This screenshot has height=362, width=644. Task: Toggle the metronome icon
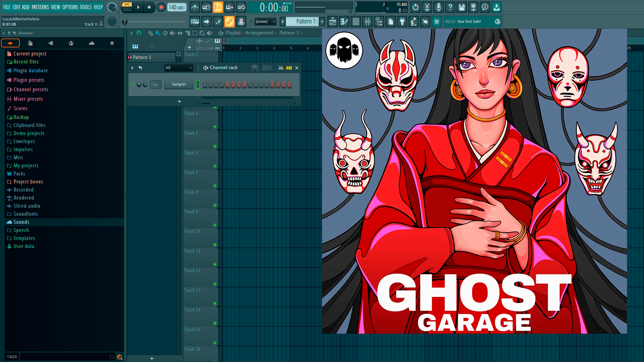pyautogui.click(x=195, y=7)
